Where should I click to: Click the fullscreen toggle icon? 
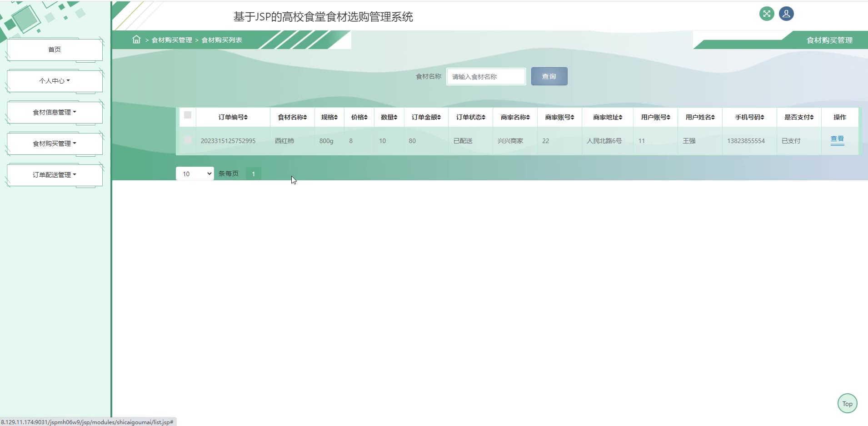coord(767,14)
